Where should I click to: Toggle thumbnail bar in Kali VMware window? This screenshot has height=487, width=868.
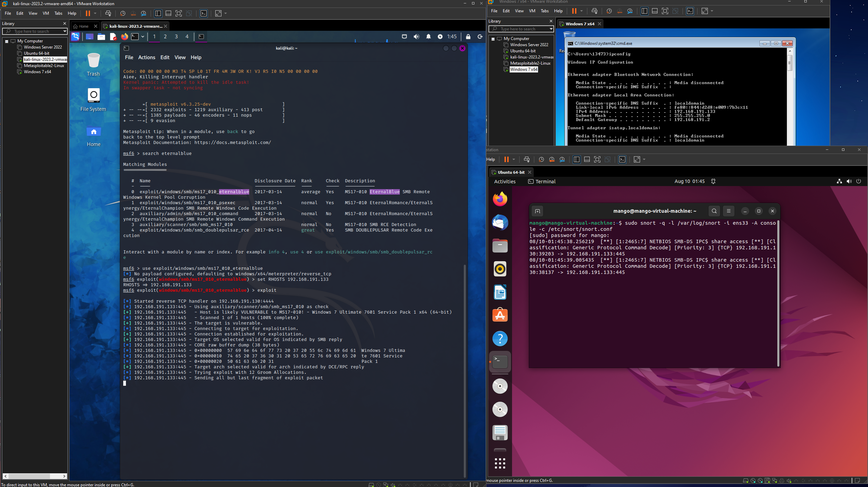[x=168, y=13]
